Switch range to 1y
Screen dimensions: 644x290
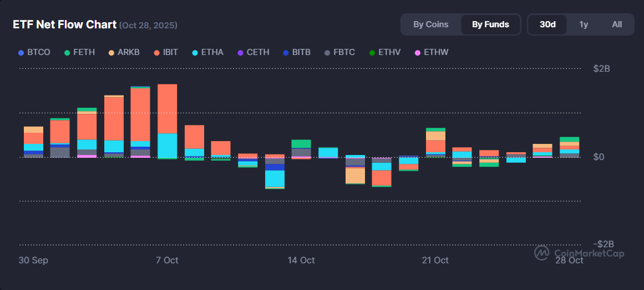pyautogui.click(x=584, y=24)
